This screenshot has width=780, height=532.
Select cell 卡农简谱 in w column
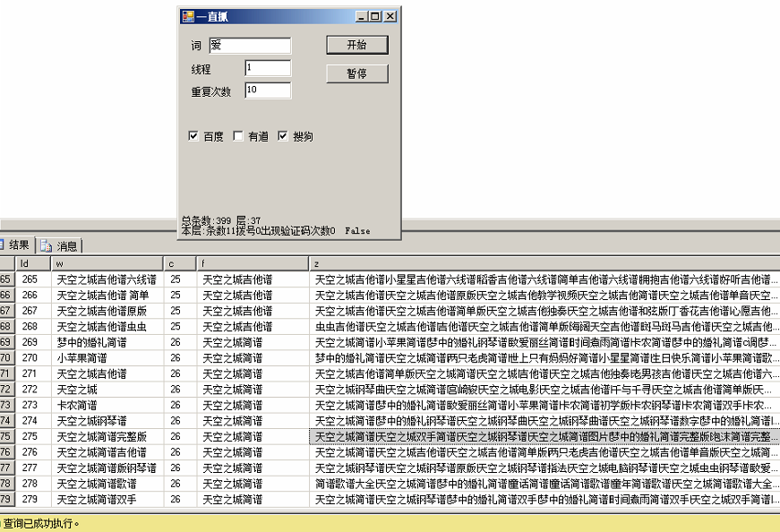click(107, 405)
